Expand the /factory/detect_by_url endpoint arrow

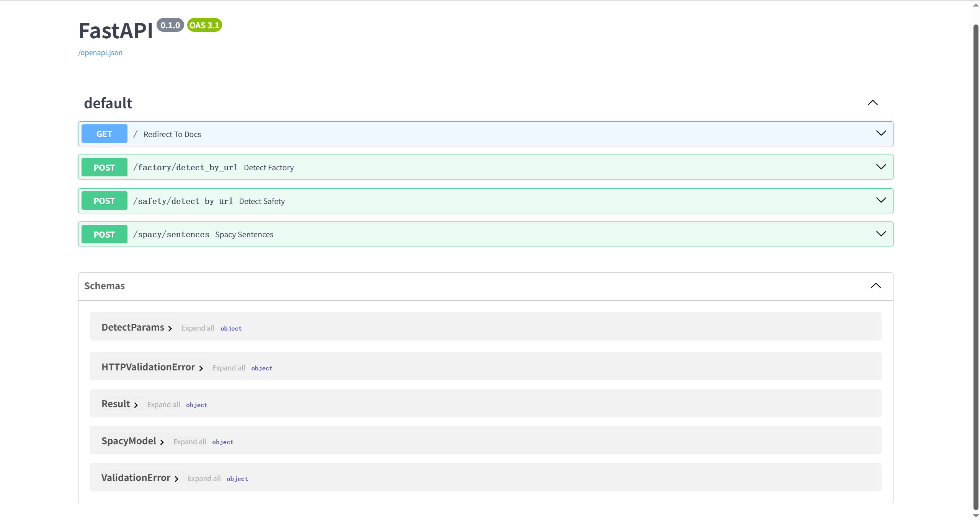tap(881, 167)
